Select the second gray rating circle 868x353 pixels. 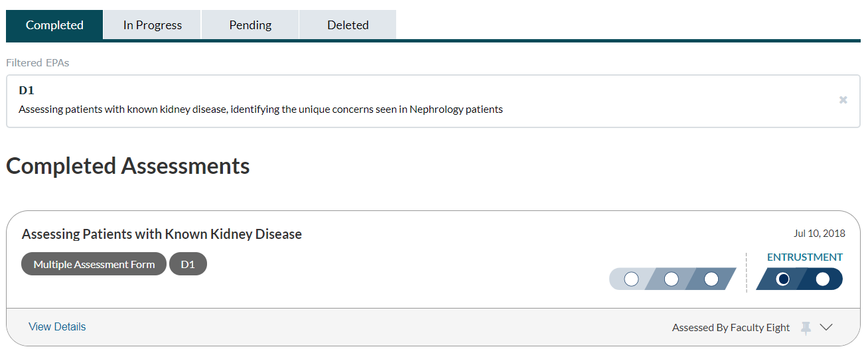click(x=671, y=279)
